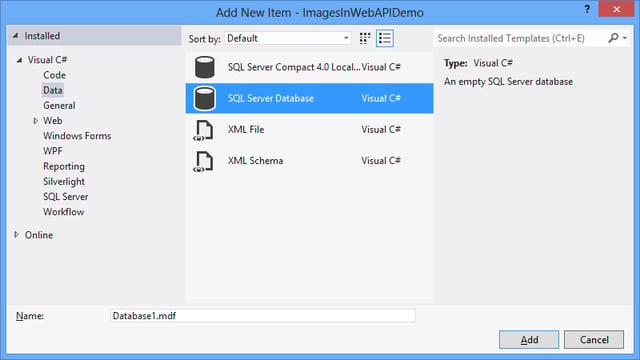Screen dimensions: 640x360
Task: Click the SQL Server Database cylinder icon
Action: coord(204,98)
